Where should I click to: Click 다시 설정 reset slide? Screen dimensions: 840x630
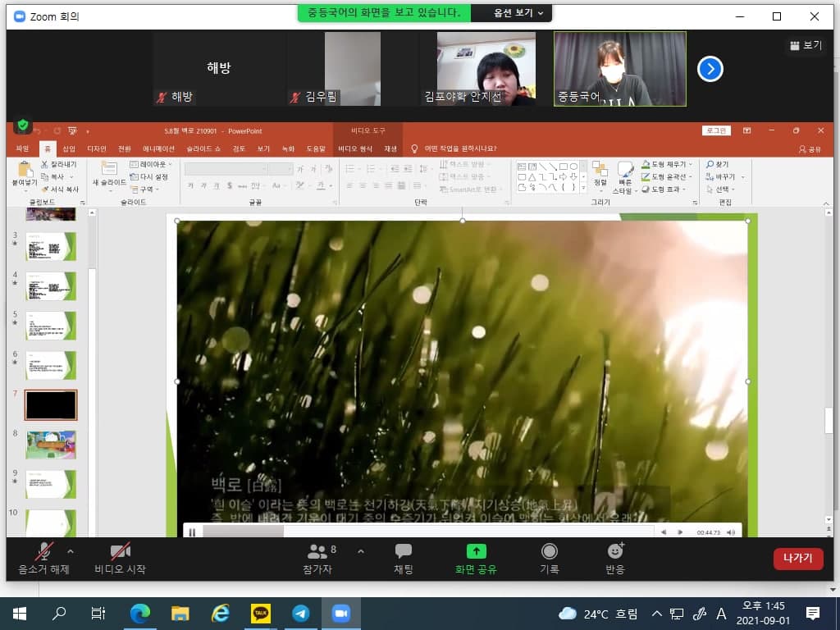pos(149,177)
